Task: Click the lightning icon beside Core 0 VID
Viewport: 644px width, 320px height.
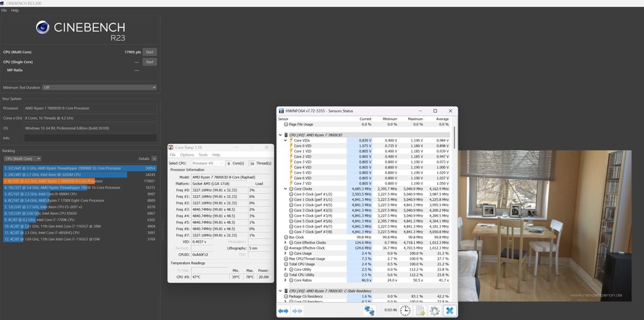Action: (x=291, y=146)
